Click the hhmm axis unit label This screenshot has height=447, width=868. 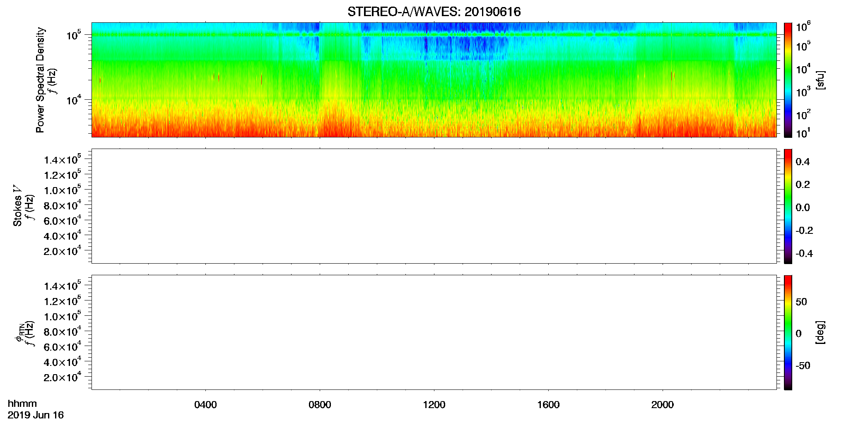(22, 404)
